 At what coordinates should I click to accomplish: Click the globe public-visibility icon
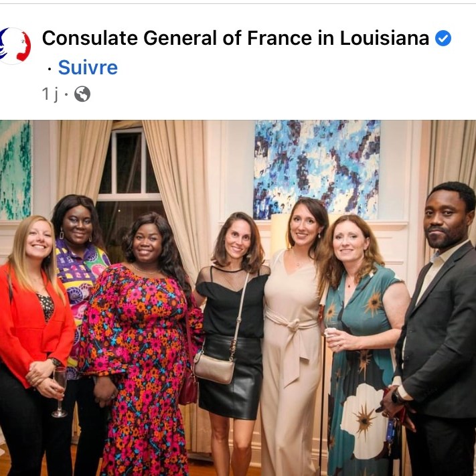click(x=82, y=94)
